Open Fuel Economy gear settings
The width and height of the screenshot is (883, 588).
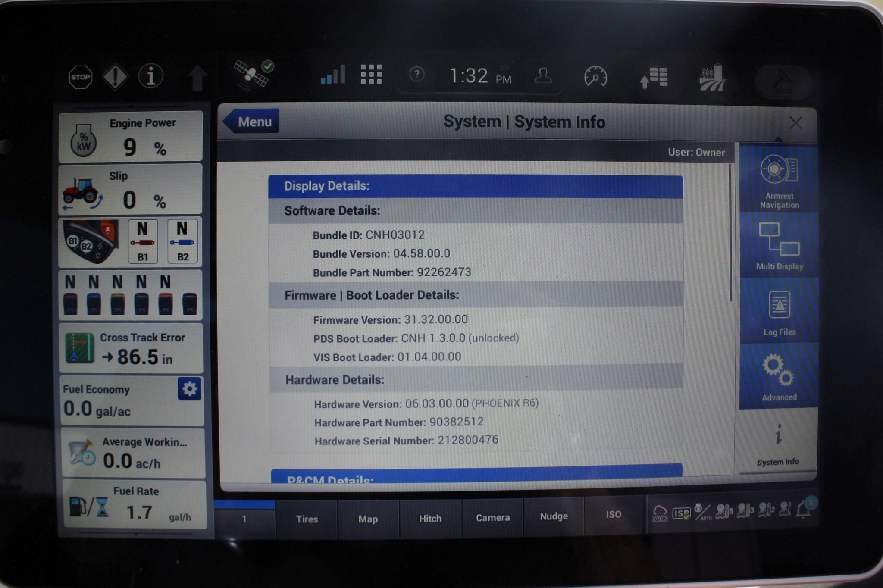[x=190, y=389]
